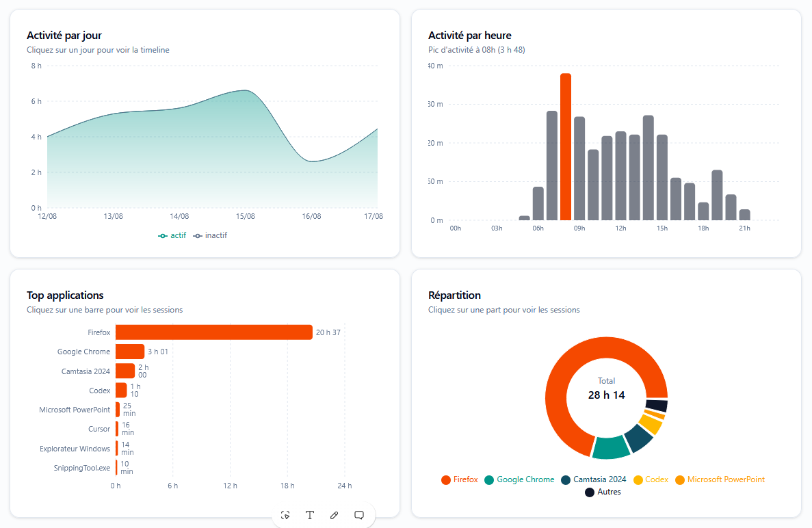Viewport: 812px width, 528px height.
Task: Toggle Google Chrome in the Répartition legend
Action: tap(519, 480)
